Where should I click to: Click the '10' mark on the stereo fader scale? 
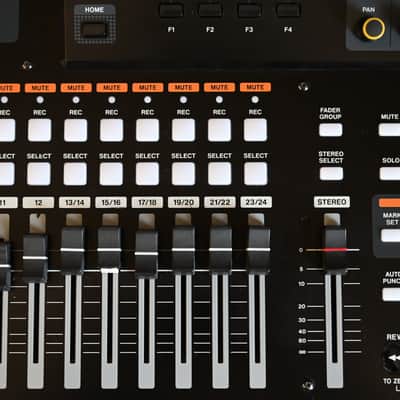301,284
